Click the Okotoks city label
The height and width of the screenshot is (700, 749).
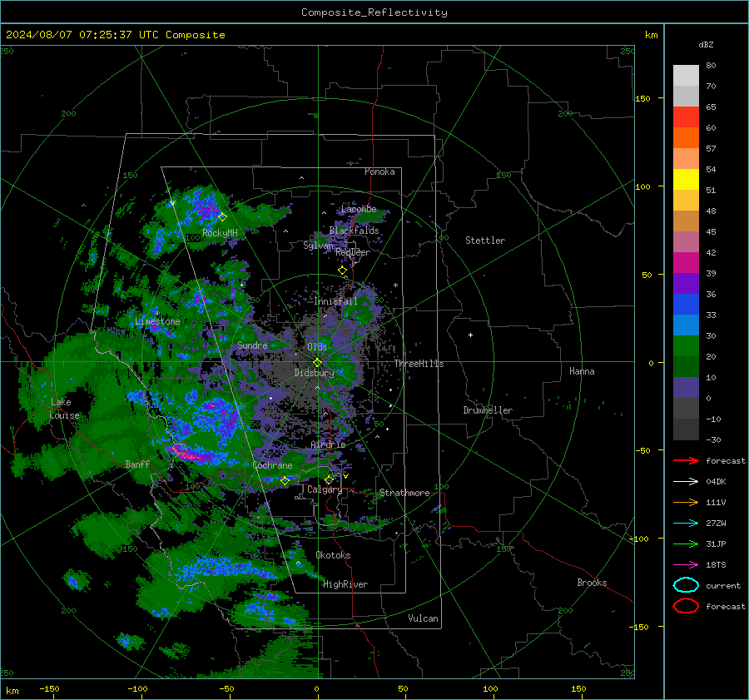click(x=333, y=554)
